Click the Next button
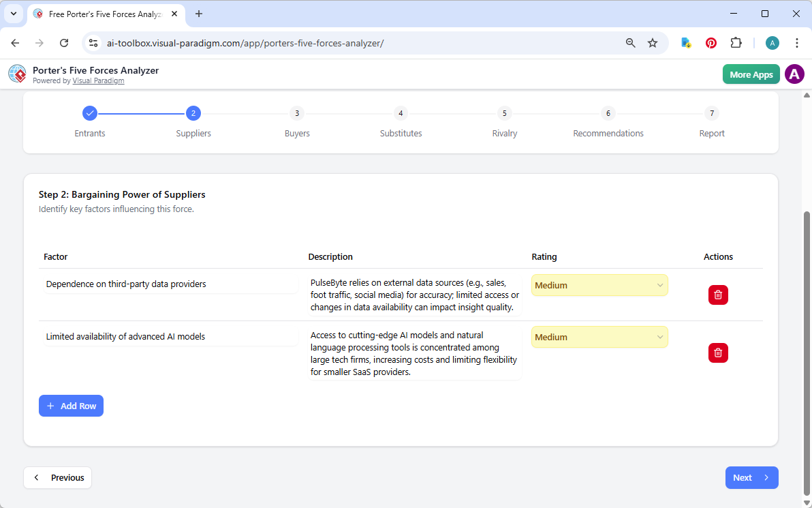This screenshot has height=508, width=812. [751, 477]
